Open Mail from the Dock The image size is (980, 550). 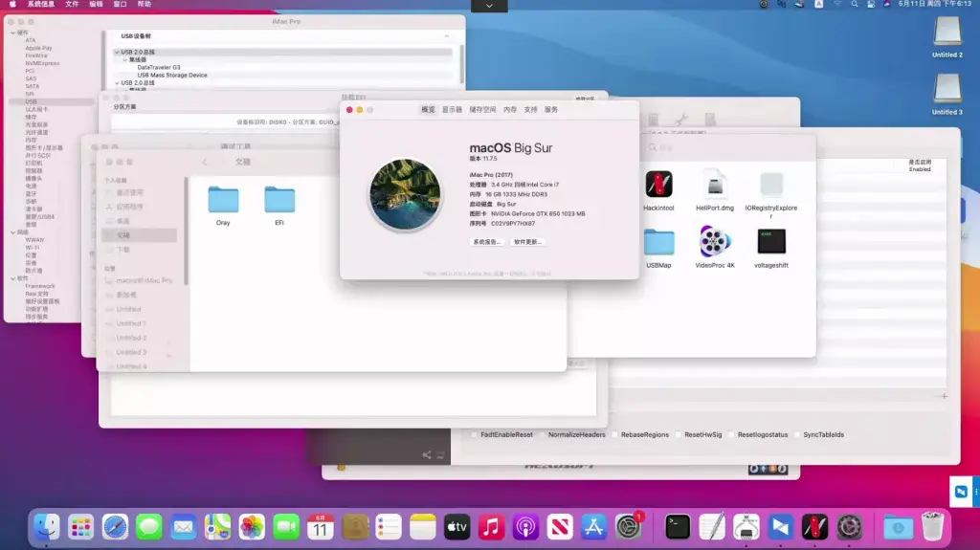click(x=183, y=527)
